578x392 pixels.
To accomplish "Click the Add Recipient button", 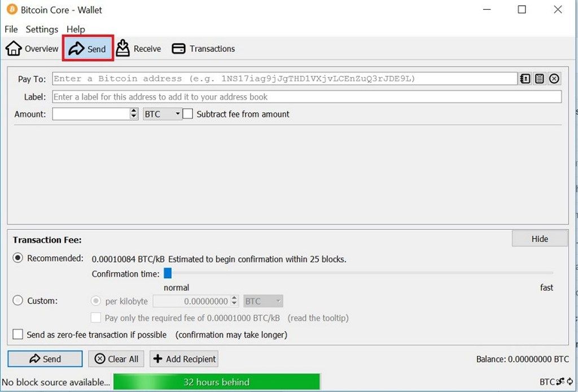I will [x=184, y=359].
